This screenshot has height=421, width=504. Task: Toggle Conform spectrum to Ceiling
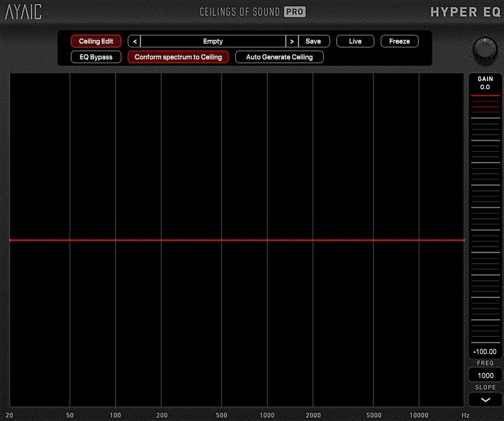(x=178, y=57)
